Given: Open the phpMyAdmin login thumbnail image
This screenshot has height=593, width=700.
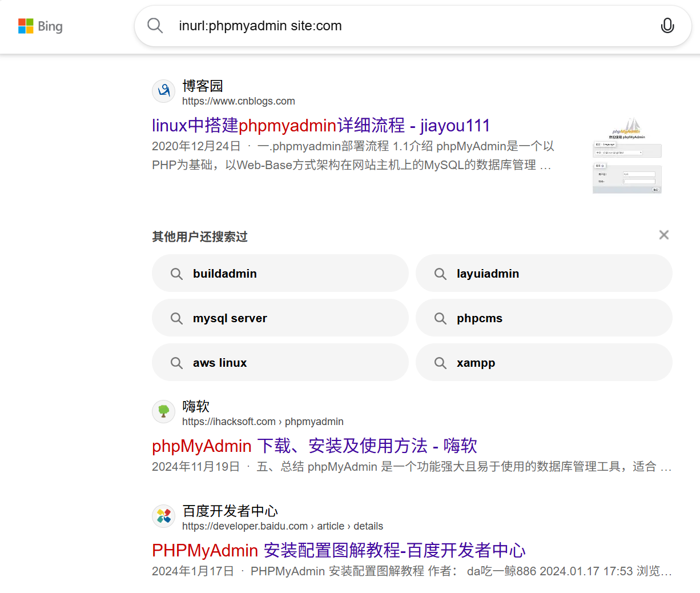Looking at the screenshot, I should pyautogui.click(x=627, y=155).
